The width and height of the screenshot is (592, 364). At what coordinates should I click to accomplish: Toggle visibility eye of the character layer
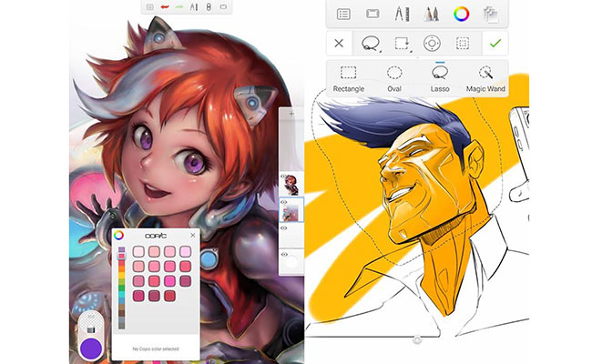click(x=283, y=177)
